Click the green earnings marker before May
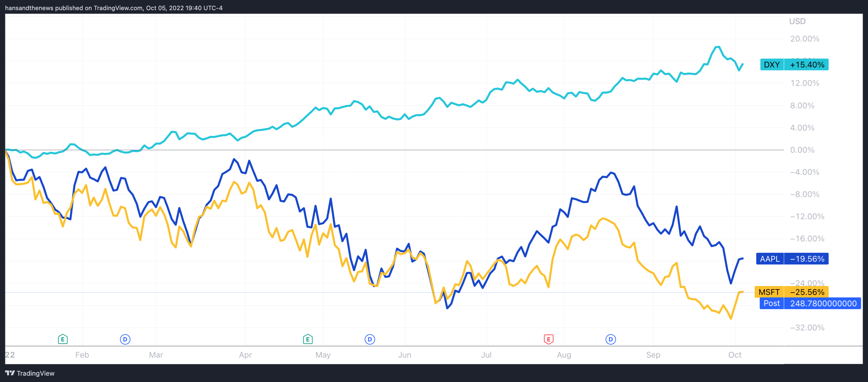The image size is (868, 382). pyautogui.click(x=308, y=339)
